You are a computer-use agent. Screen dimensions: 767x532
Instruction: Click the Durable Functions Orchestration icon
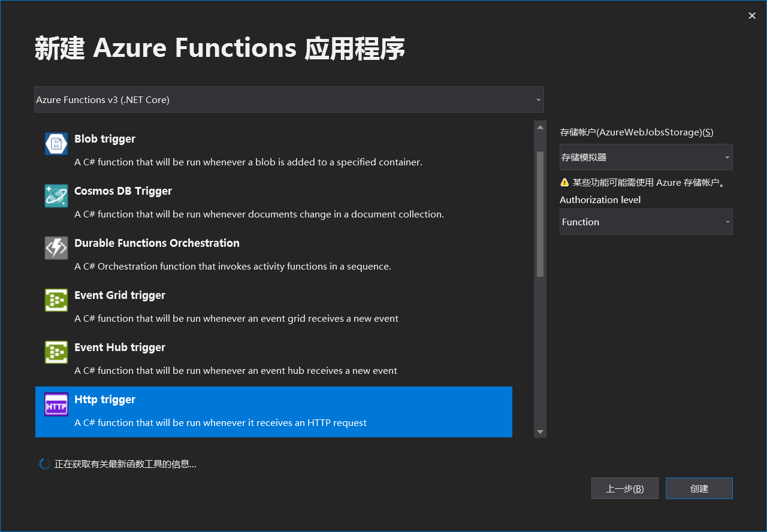[56, 248]
